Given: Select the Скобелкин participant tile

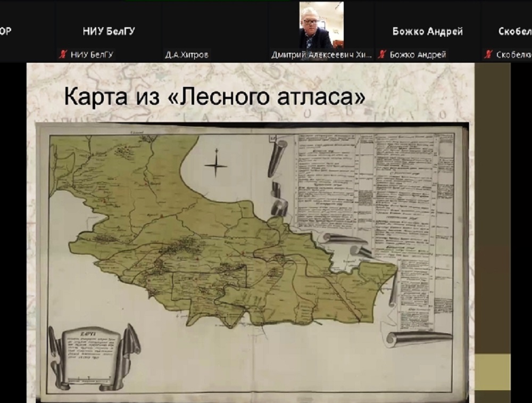Looking at the screenshot, I should click(507, 31).
